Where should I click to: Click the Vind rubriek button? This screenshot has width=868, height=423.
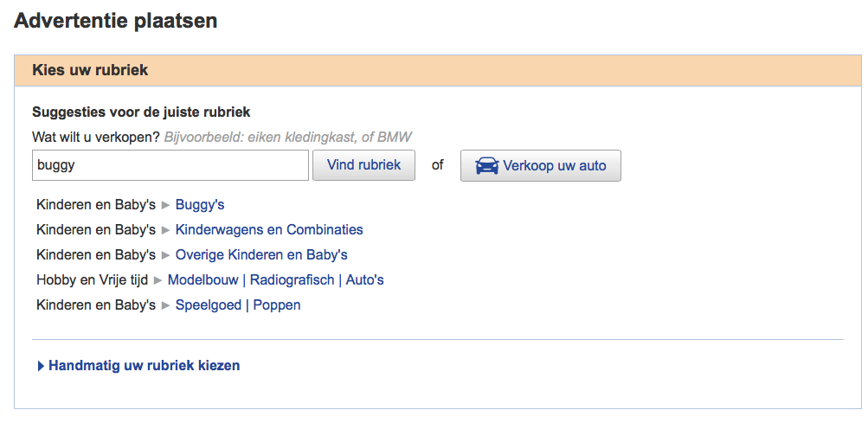pos(363,165)
